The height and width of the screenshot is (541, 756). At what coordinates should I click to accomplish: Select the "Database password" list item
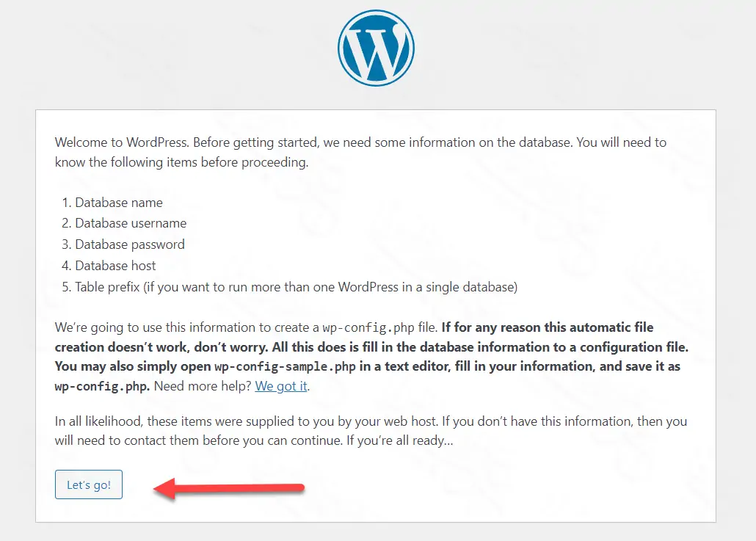coord(130,244)
